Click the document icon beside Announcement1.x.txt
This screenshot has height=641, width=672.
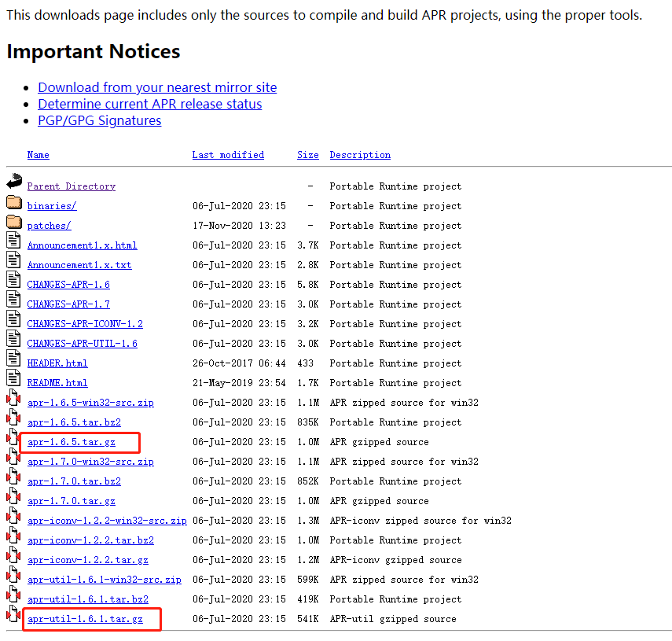click(x=13, y=260)
